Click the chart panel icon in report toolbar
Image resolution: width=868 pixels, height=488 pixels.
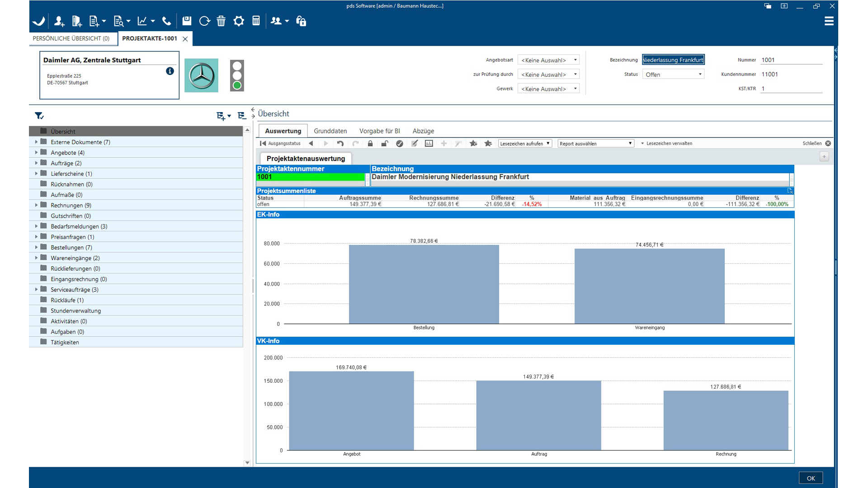click(429, 143)
